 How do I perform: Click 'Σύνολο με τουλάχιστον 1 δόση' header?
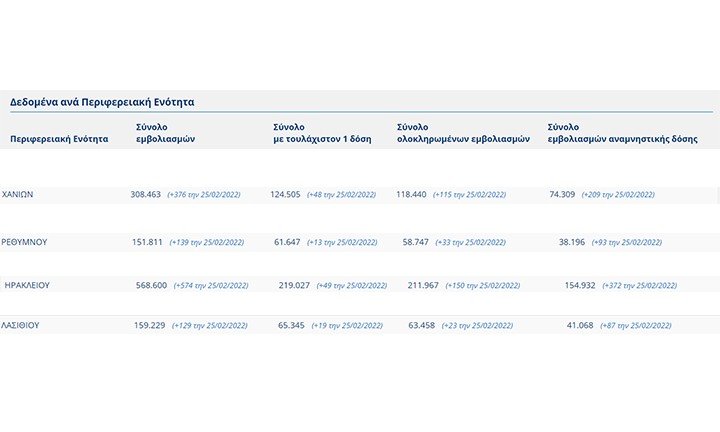coord(321,134)
